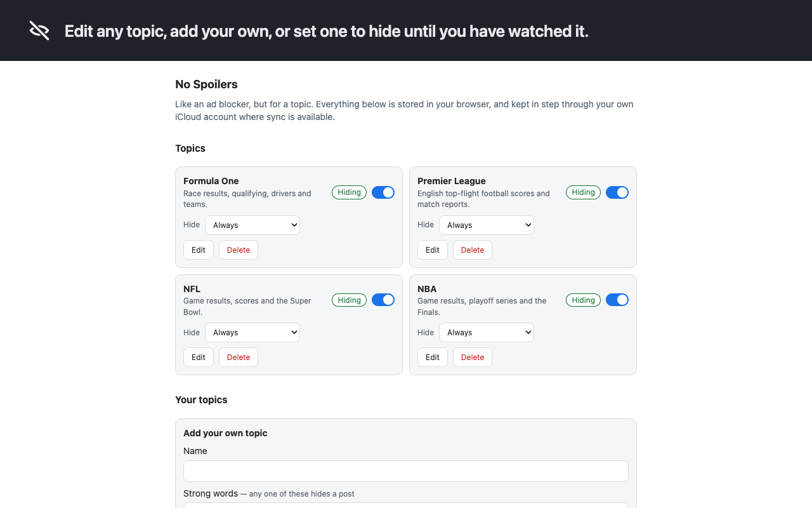Delete the NBA topic
Viewport: 812px width, 508px height.
pos(473,357)
